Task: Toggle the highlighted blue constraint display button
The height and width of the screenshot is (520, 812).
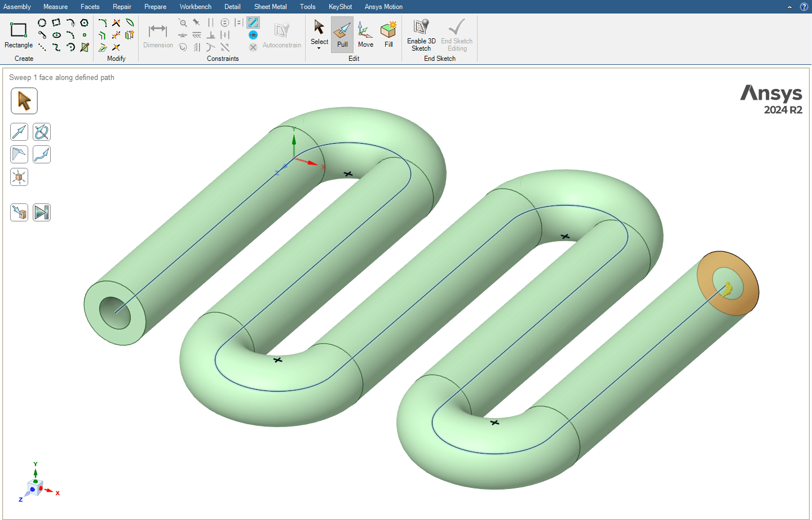Action: point(253,23)
